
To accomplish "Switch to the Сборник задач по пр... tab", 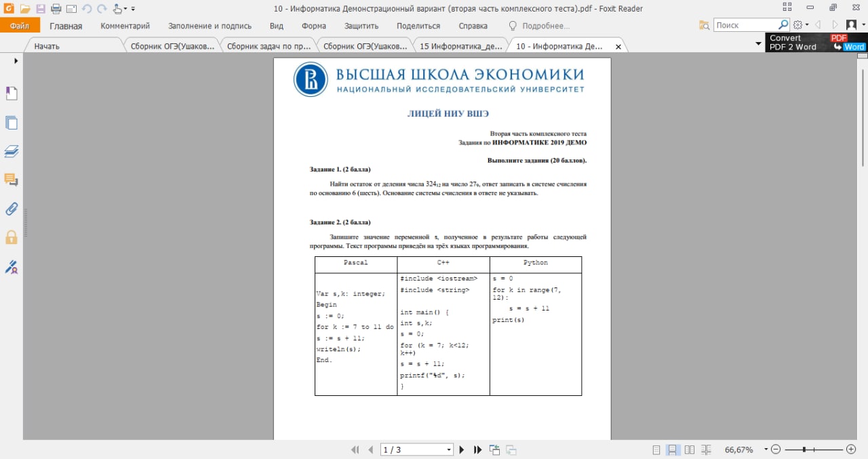I will pos(269,46).
